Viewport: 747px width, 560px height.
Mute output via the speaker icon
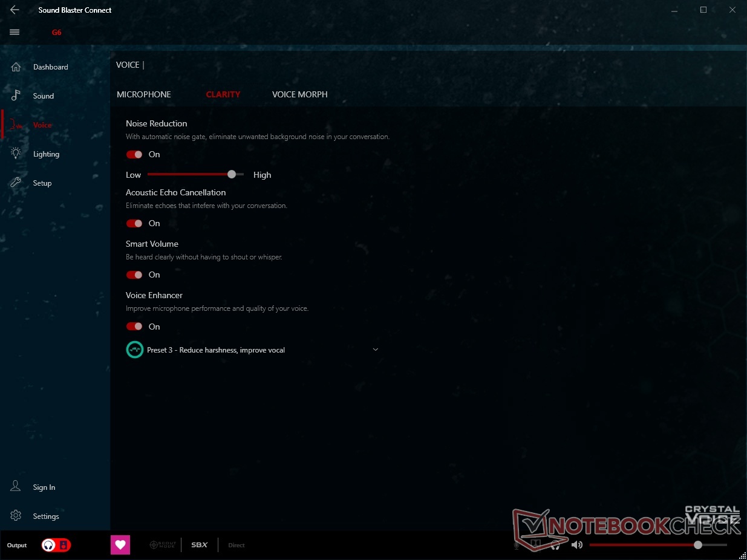[x=576, y=545]
